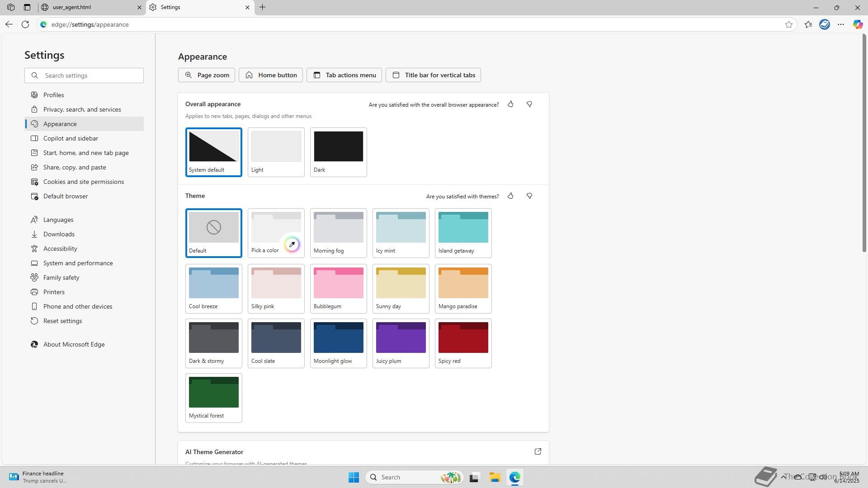Open AI Theme Generator external link icon
The height and width of the screenshot is (488, 868).
click(x=538, y=451)
